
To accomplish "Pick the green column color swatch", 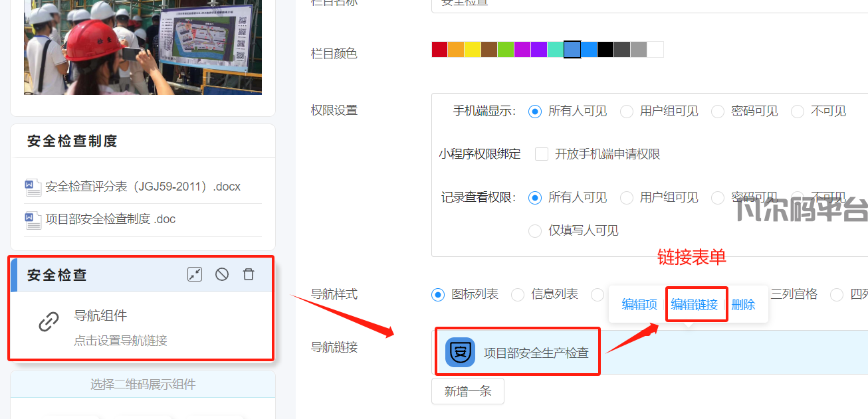I will pos(506,50).
